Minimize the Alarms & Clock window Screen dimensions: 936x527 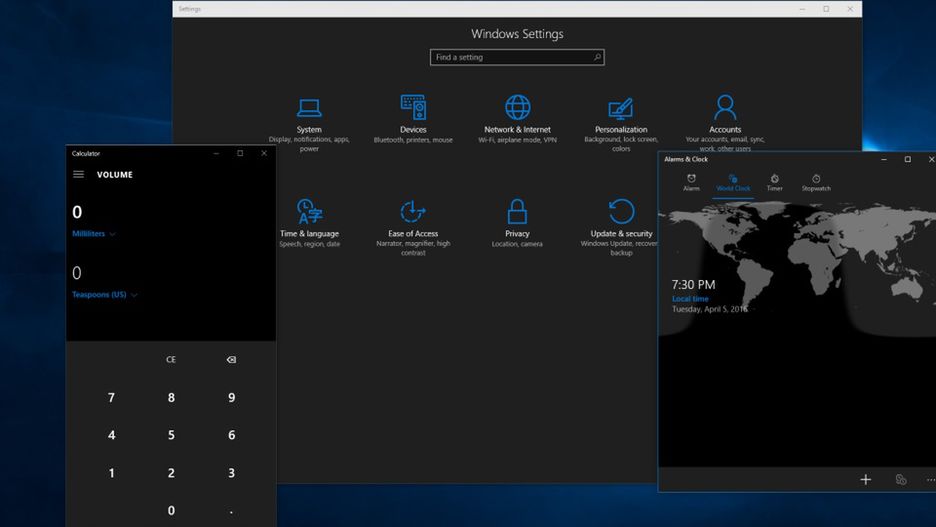(884, 159)
